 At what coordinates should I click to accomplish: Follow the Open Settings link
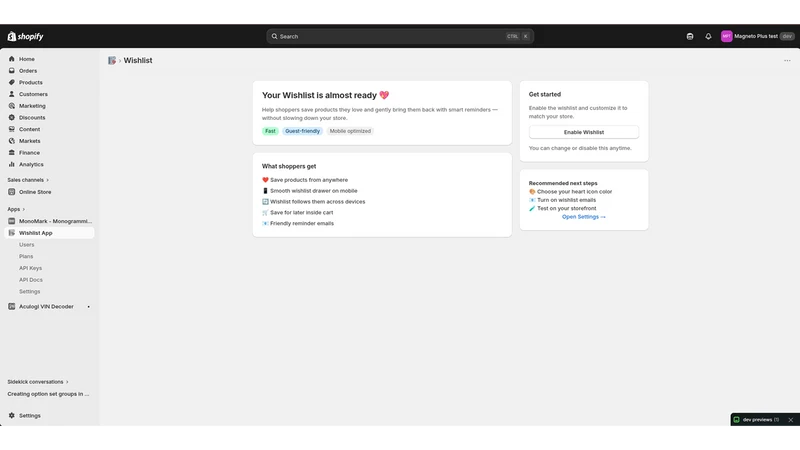(584, 217)
